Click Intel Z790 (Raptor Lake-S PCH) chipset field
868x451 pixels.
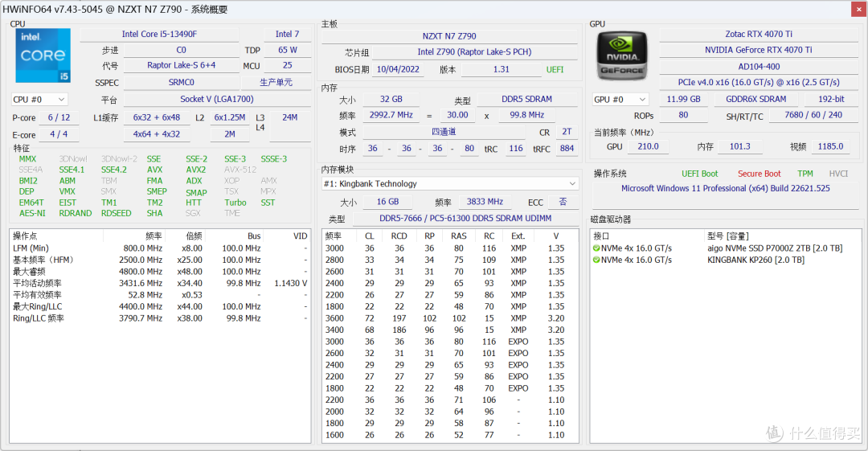pyautogui.click(x=474, y=52)
